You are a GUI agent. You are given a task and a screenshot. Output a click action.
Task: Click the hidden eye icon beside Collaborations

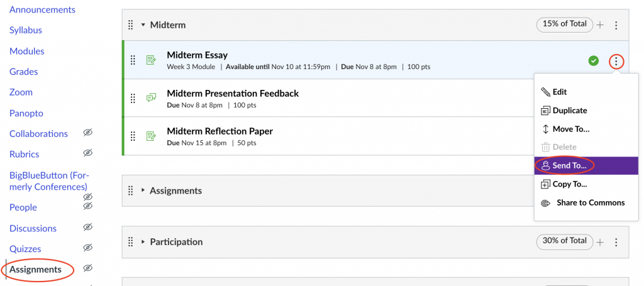[x=87, y=133]
